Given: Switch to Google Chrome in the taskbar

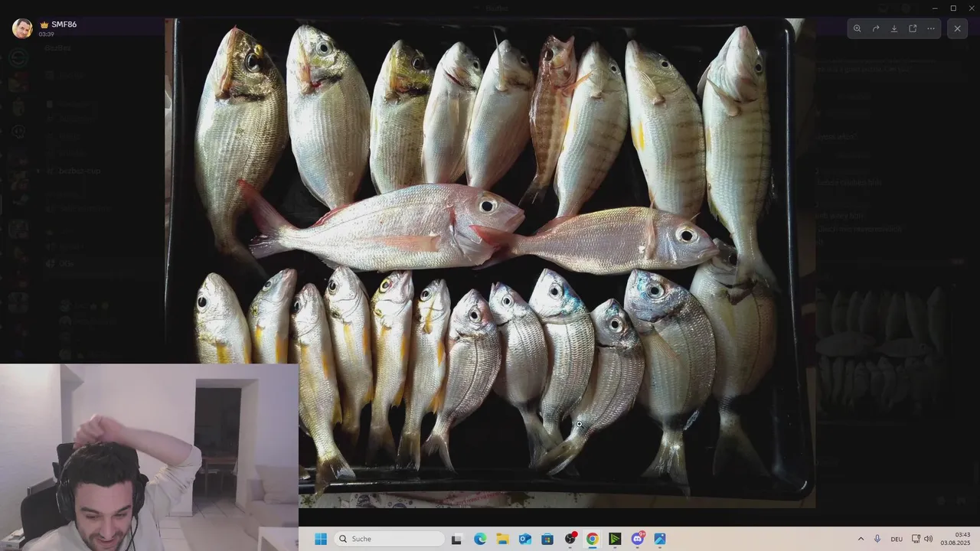Looking at the screenshot, I should pyautogui.click(x=593, y=539).
